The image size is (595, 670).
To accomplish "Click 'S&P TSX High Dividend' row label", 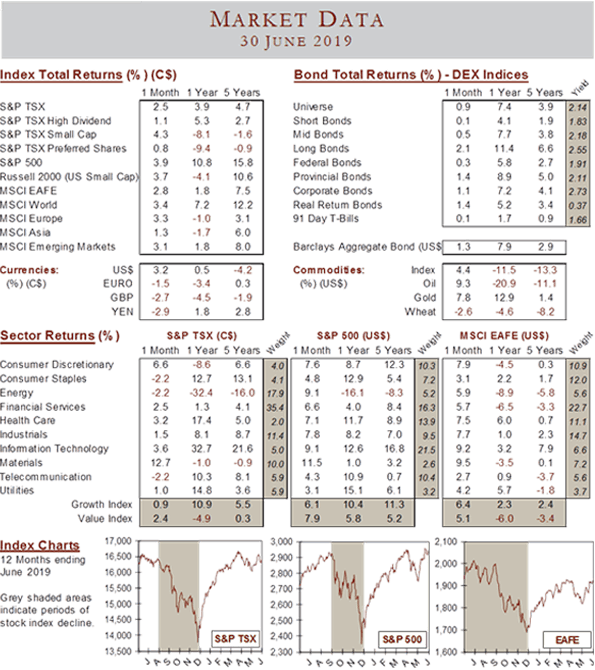I will click(x=56, y=121).
